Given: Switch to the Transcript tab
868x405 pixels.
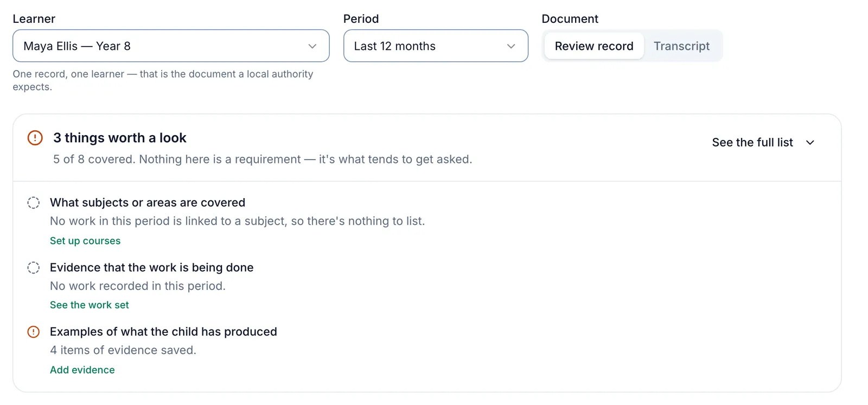Looking at the screenshot, I should 681,46.
